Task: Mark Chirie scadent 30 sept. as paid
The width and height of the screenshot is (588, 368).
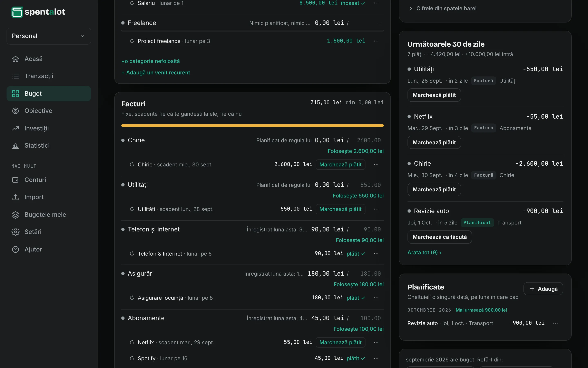Action: click(340, 165)
